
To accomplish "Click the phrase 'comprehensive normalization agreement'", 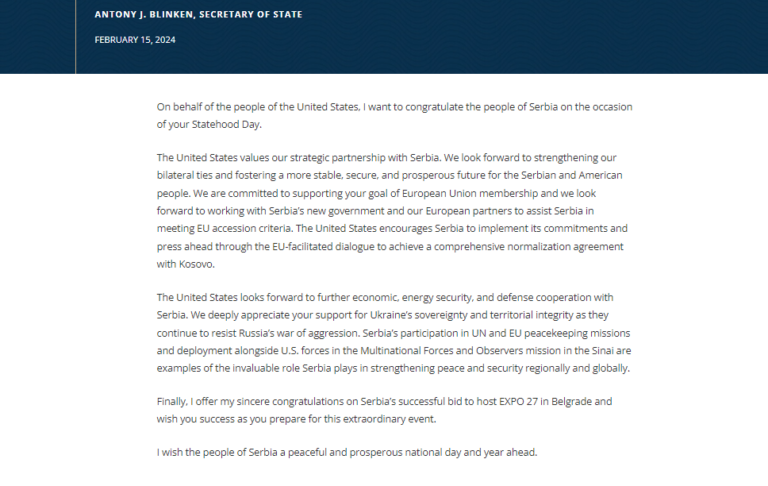I will 528,246.
